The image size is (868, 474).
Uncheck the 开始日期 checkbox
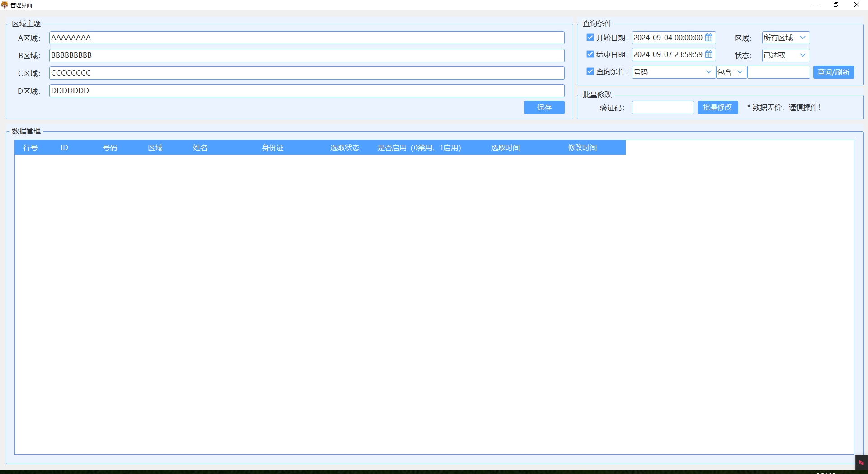[x=590, y=38]
